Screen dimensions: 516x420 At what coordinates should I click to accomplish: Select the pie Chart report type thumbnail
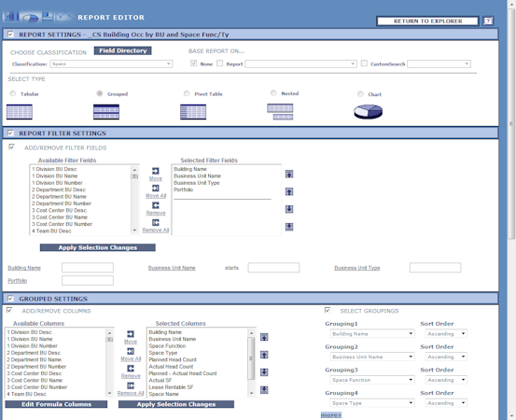click(x=368, y=112)
